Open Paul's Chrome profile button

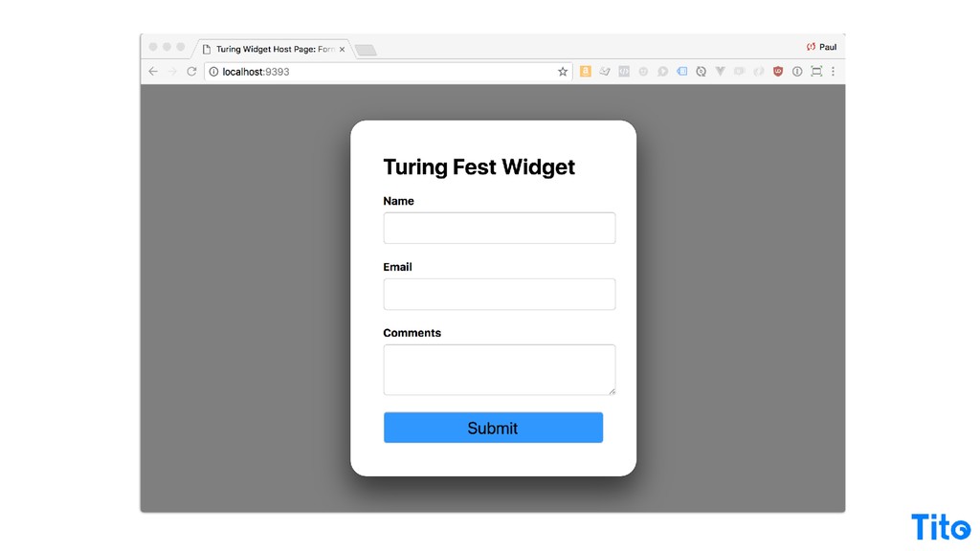coord(821,47)
